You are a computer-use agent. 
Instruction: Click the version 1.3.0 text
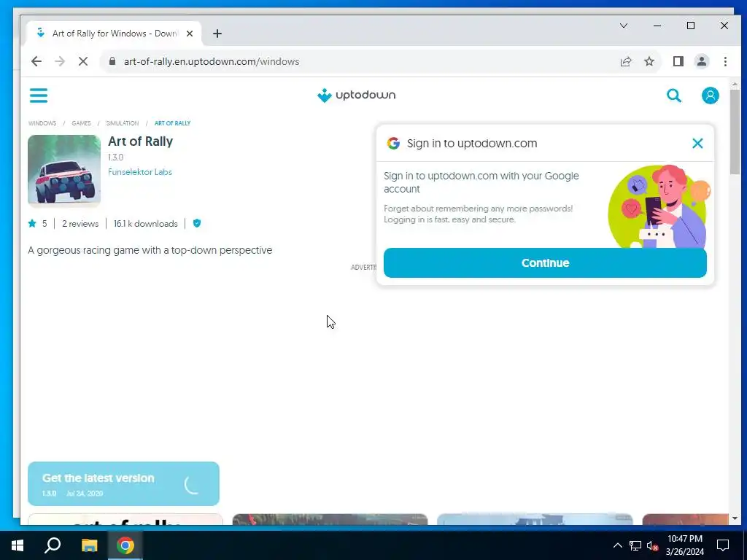coord(115,157)
